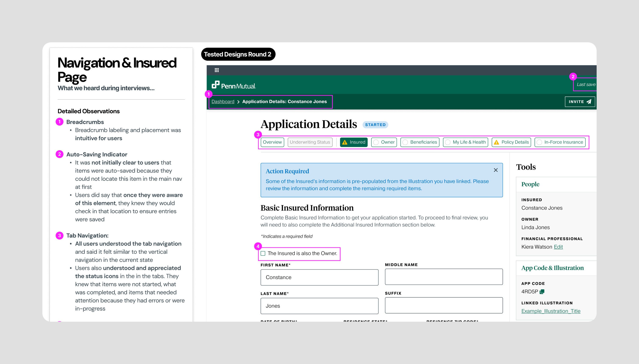Click the 'Auto-Saving Indicator' observation heading
Image resolution: width=639 pixels, height=364 pixels.
coord(97,154)
